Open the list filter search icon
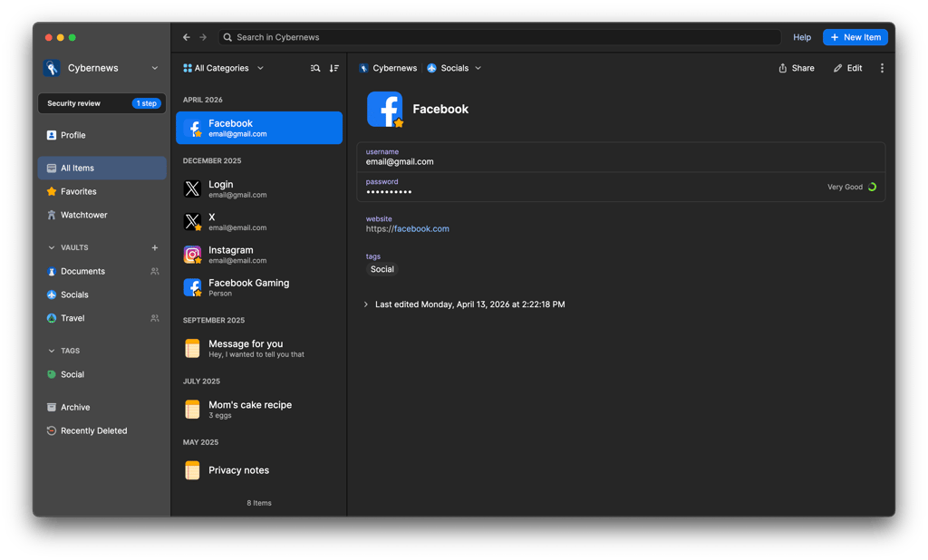 click(315, 68)
